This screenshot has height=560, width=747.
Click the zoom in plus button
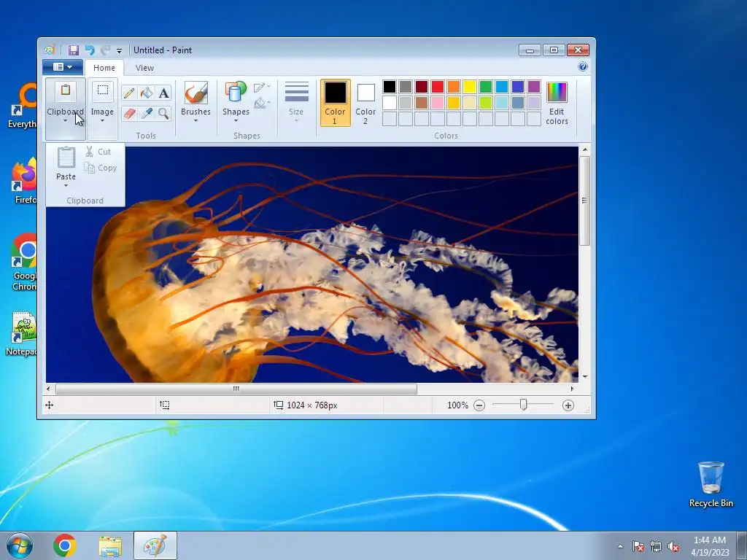coord(568,405)
